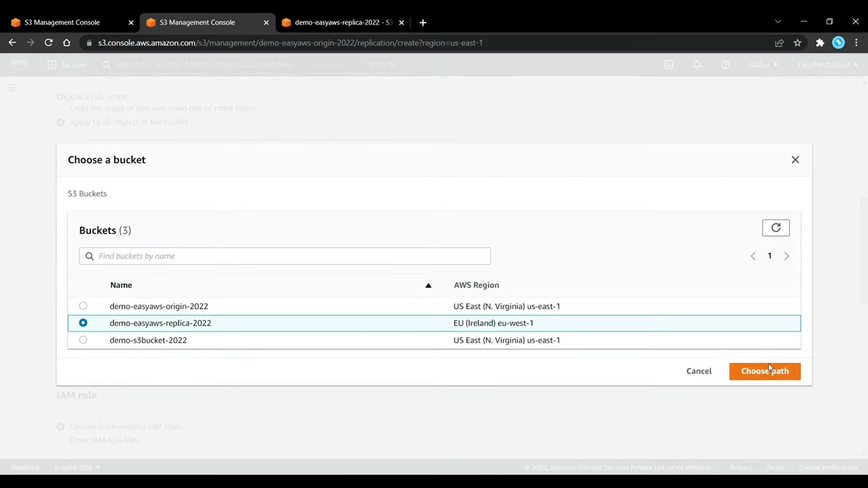Select the demo-easyaws-origin-2022 radio button
868x488 pixels.
click(x=83, y=306)
